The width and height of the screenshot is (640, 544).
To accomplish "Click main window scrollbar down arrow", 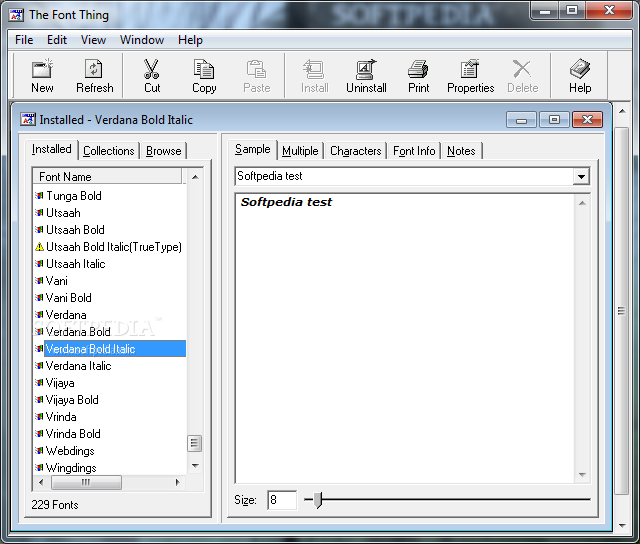I will point(622,526).
